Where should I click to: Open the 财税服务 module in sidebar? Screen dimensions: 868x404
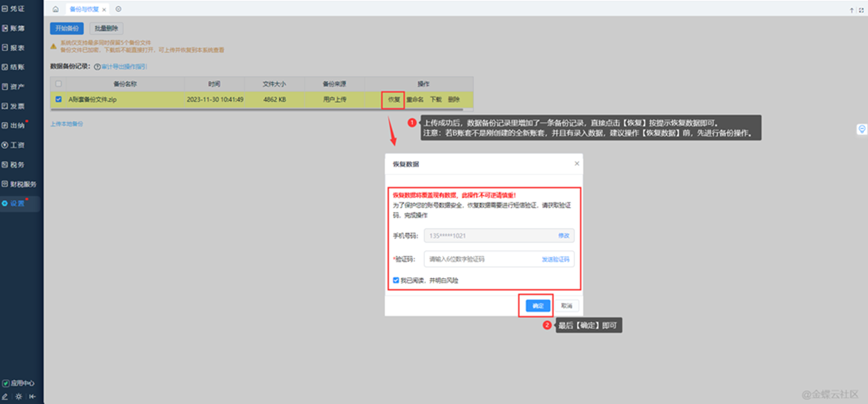(19, 184)
